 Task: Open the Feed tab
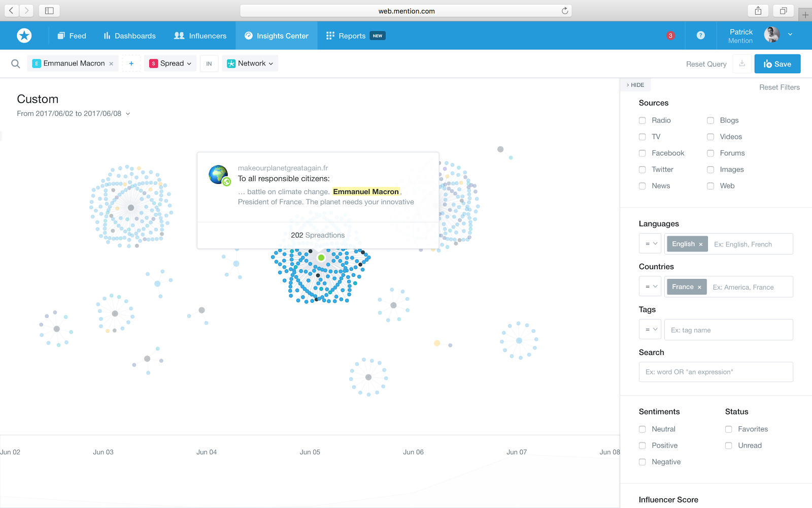[72, 36]
